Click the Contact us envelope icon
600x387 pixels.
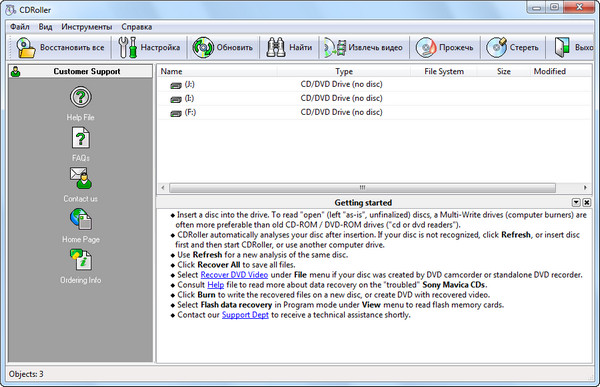coord(80,178)
